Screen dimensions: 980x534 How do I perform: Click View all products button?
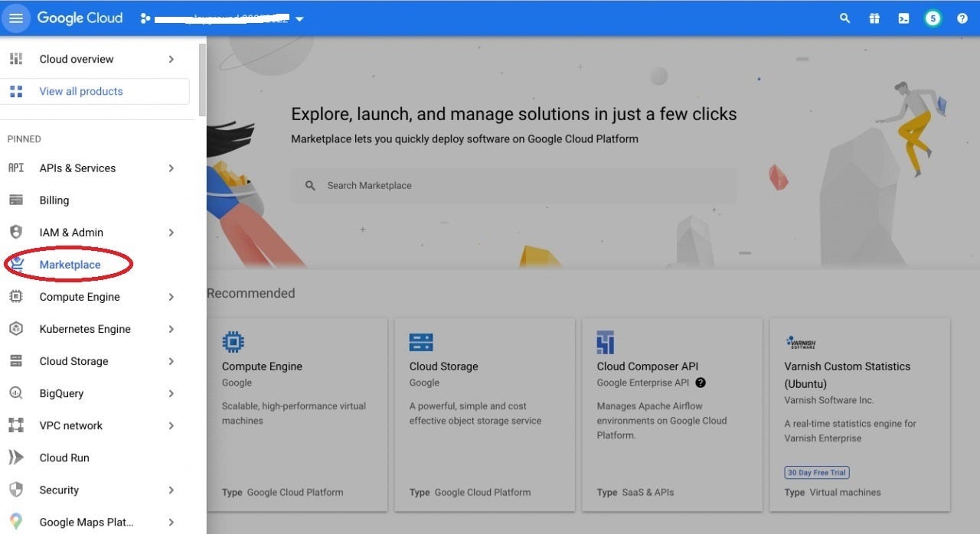point(95,91)
